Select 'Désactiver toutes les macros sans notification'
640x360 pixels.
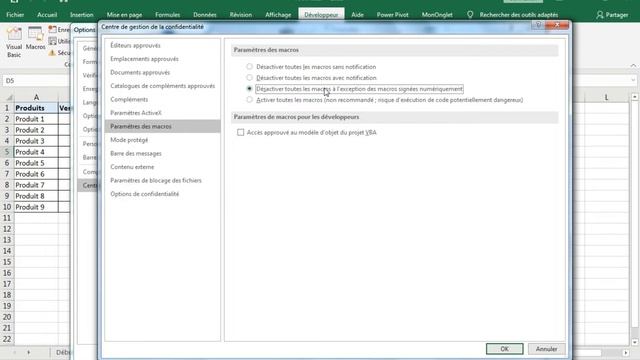tap(249, 67)
